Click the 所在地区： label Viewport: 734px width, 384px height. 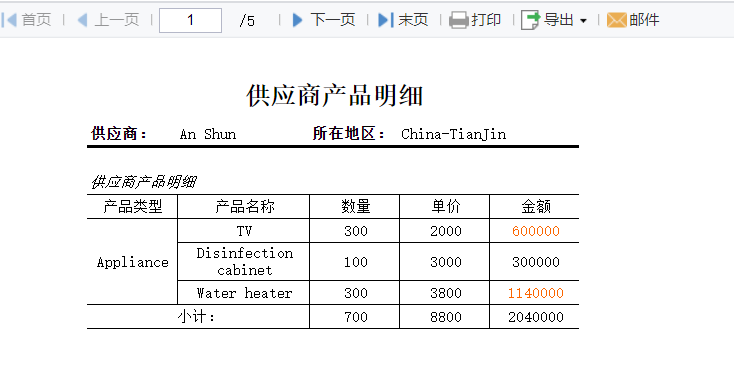[x=349, y=133]
